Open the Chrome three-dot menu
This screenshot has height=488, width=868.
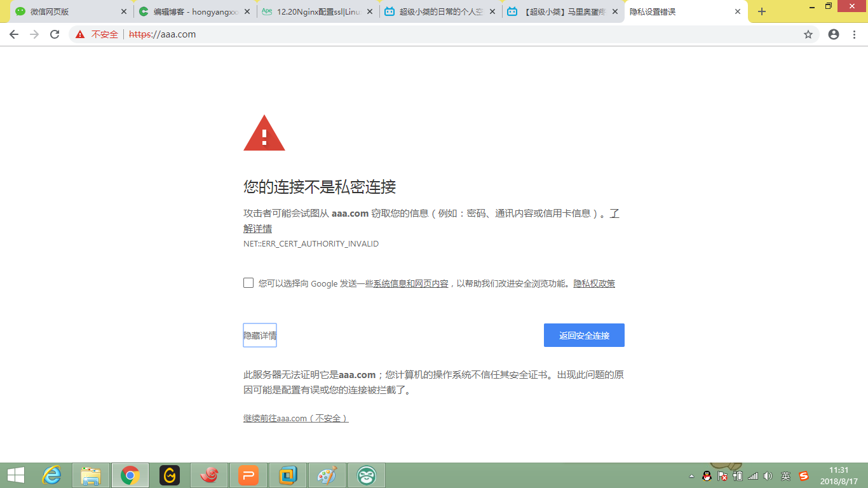854,34
